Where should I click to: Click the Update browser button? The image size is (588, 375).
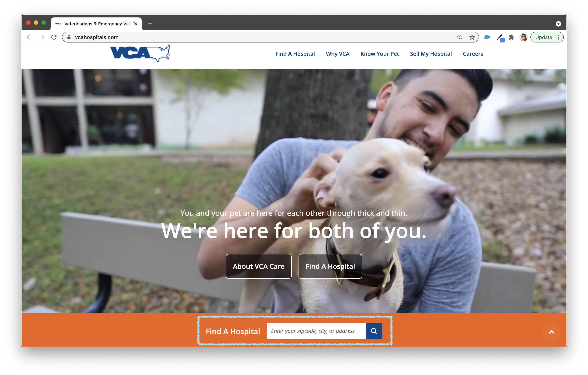[x=544, y=37]
